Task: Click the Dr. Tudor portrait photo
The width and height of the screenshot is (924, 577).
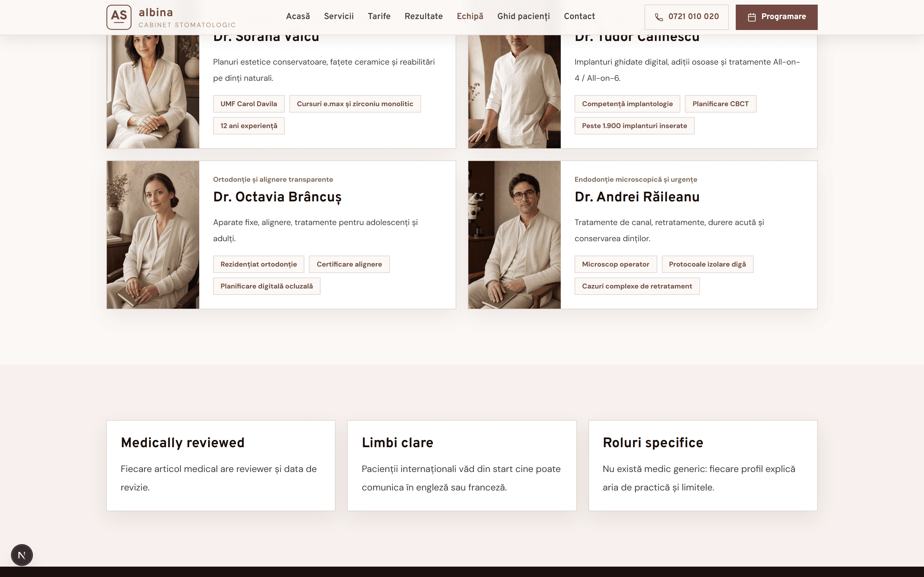Action: (514, 91)
